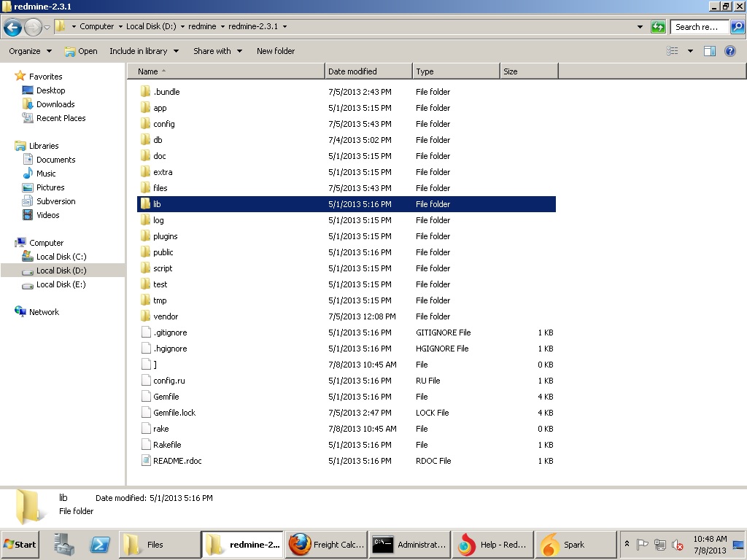Select the public folder icon

145,252
